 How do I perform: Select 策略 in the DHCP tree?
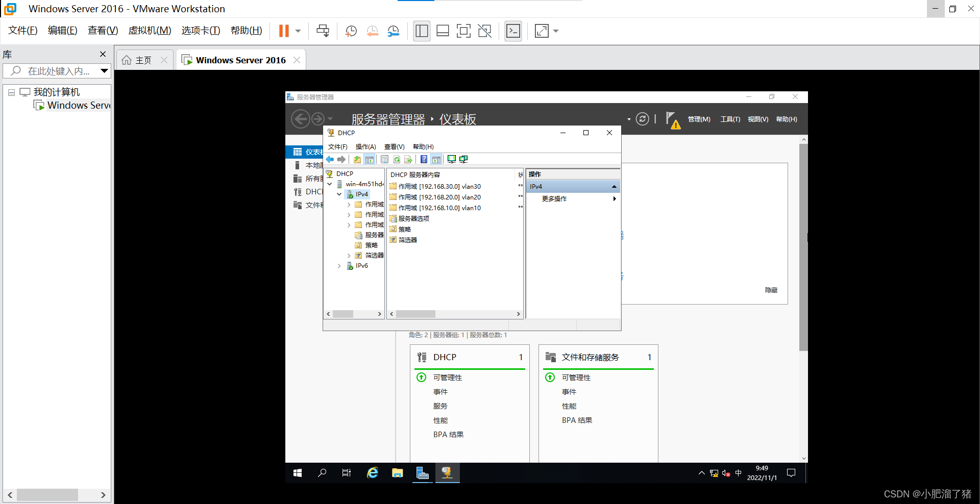click(371, 245)
